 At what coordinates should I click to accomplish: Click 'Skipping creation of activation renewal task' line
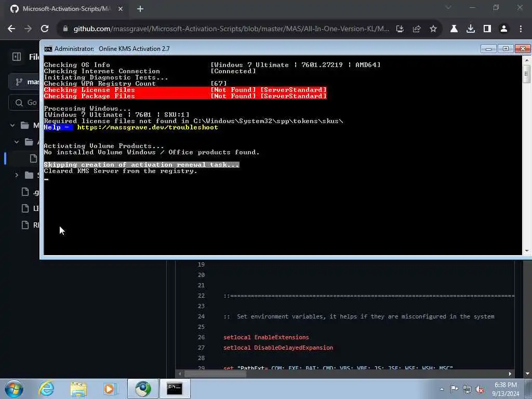point(141,165)
